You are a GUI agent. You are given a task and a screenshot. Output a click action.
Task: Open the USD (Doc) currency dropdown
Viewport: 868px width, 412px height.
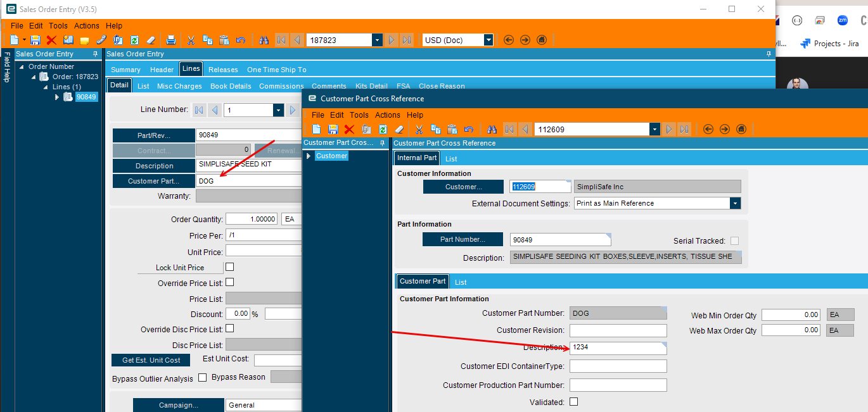pyautogui.click(x=488, y=40)
